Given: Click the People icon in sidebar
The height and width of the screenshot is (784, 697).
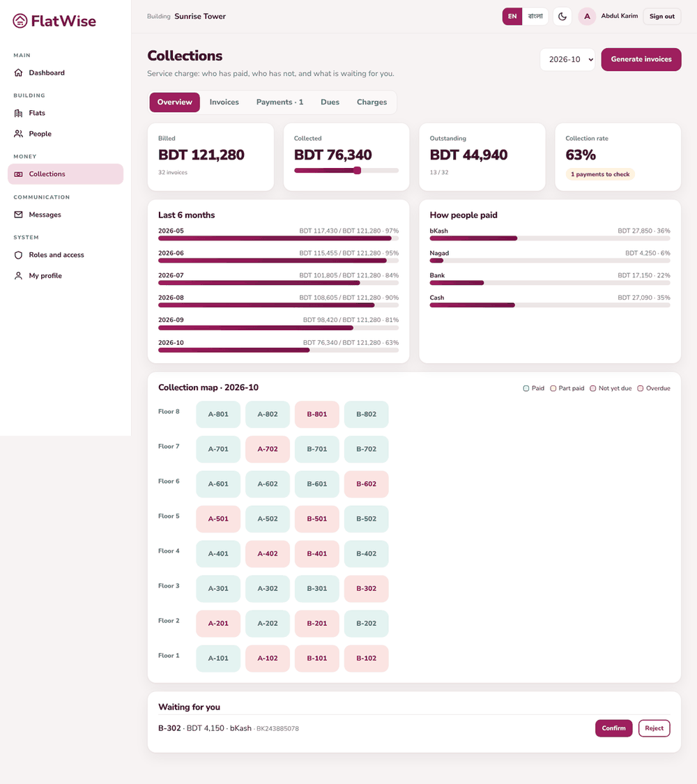Looking at the screenshot, I should tap(19, 134).
